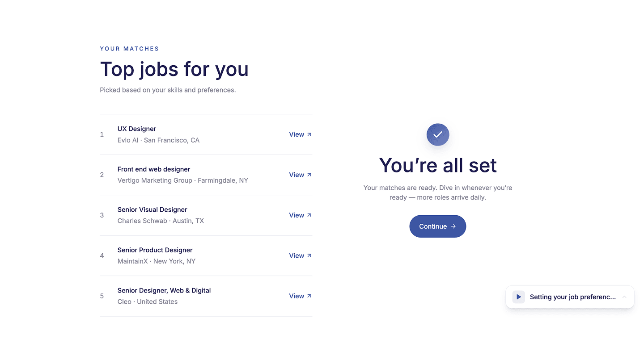Viewport: 644px width, 347px height.
Task: View the UX Designer job at Evlo AI
Action: tap(300, 134)
